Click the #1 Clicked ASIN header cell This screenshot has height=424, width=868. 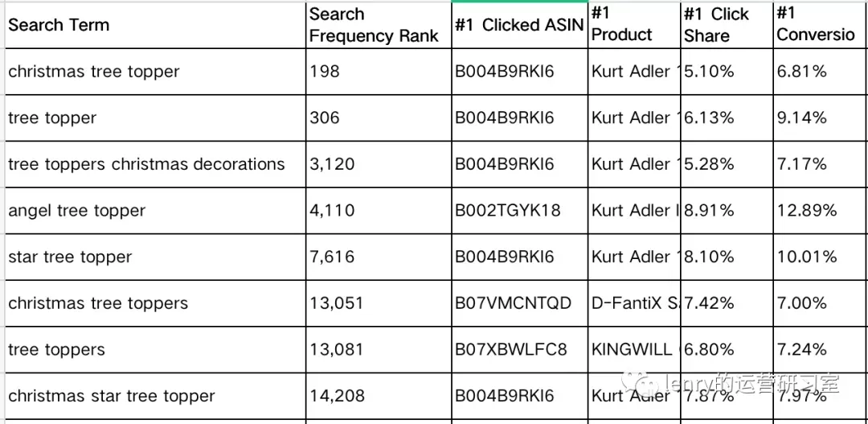point(520,26)
